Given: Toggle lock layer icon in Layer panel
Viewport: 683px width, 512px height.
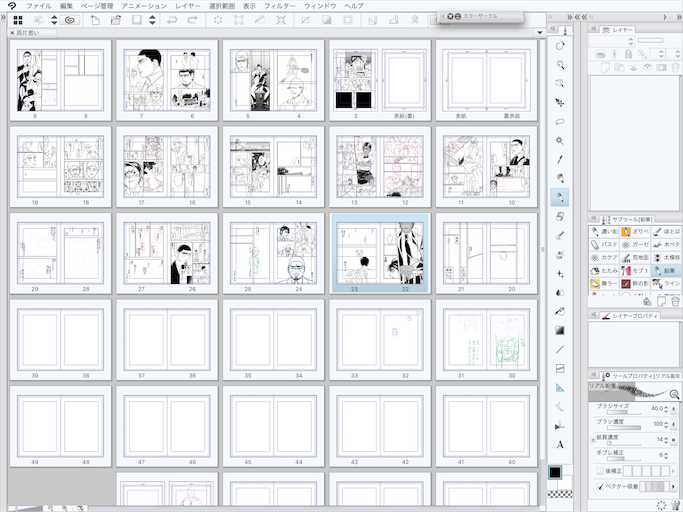Looking at the screenshot, I should 628,54.
